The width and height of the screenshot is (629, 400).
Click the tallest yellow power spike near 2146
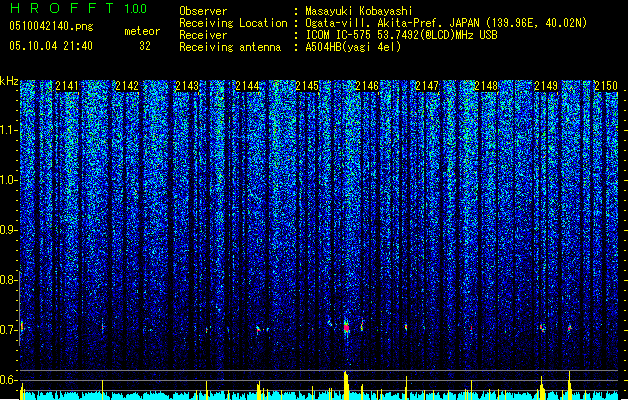346,385
